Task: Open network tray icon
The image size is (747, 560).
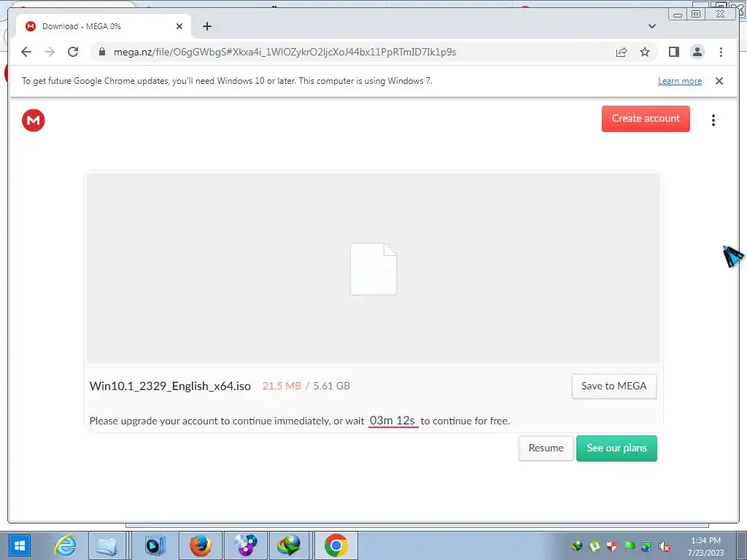Action: pyautogui.click(x=646, y=546)
